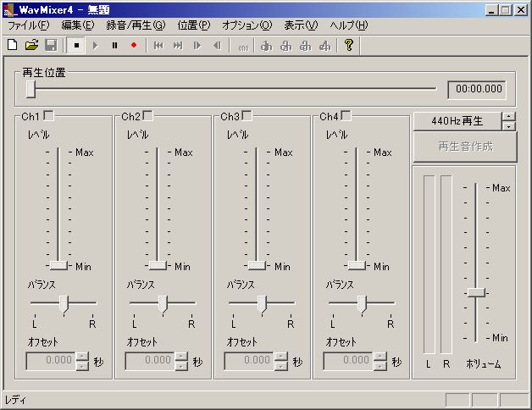Click the fourth 'ch' channel toolbar icon

tap(325, 46)
